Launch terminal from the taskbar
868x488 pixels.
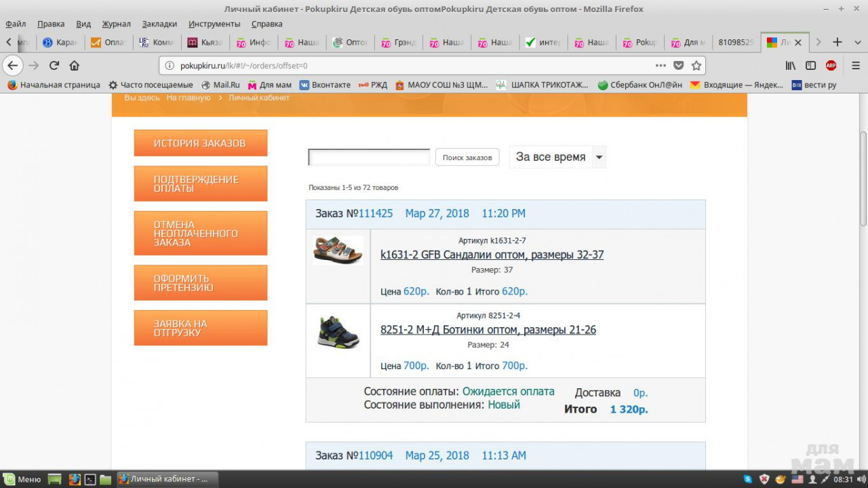tap(90, 479)
